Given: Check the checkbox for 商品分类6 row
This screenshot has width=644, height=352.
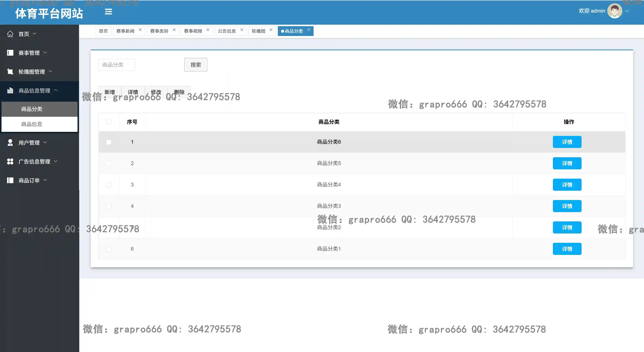Looking at the screenshot, I should pyautogui.click(x=109, y=142).
